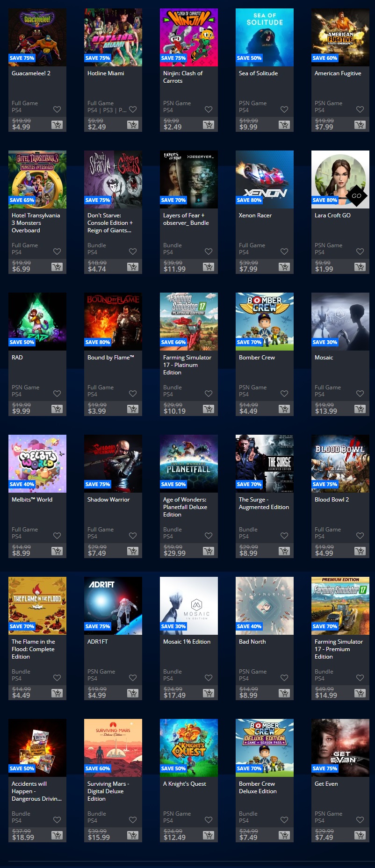
Task: Add Bomber Crew to cart
Action: (284, 409)
